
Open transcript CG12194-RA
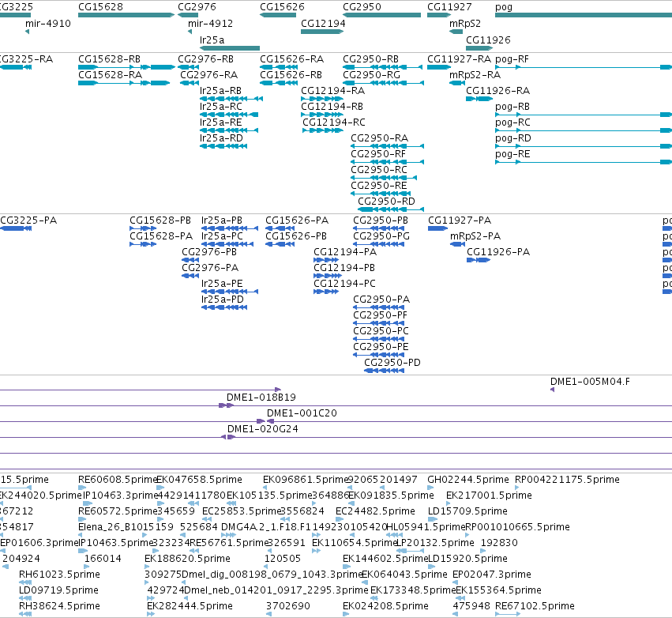(x=332, y=91)
